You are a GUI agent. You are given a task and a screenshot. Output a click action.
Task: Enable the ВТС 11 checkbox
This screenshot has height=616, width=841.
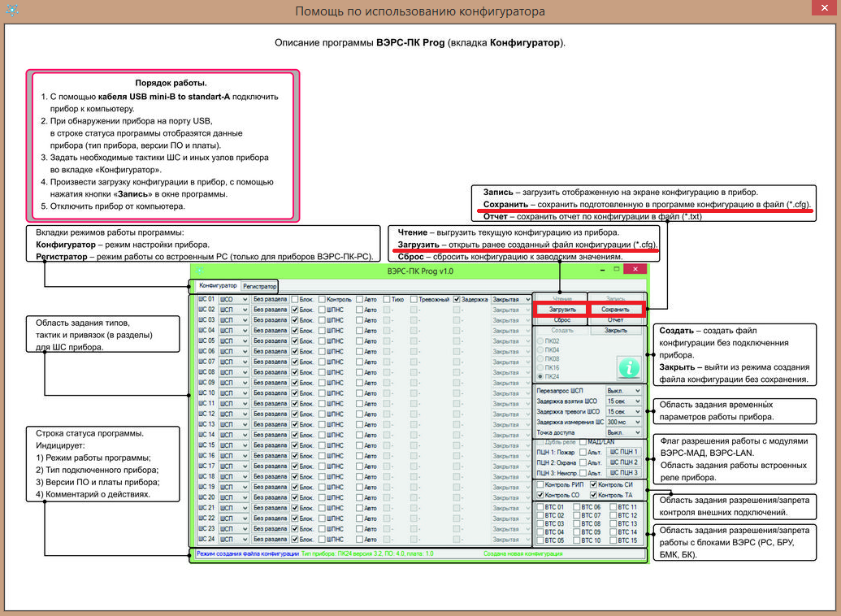coord(613,507)
